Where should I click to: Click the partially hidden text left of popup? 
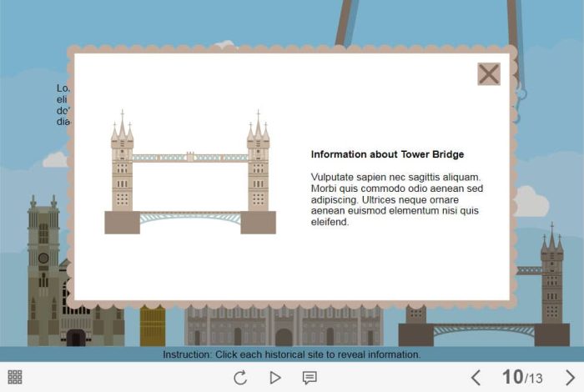62,104
